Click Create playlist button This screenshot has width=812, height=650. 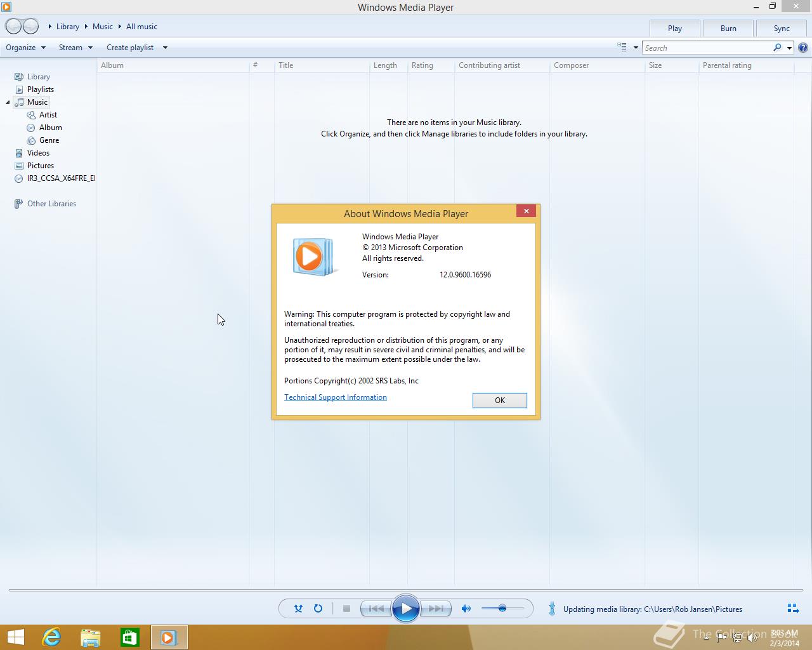130,48
